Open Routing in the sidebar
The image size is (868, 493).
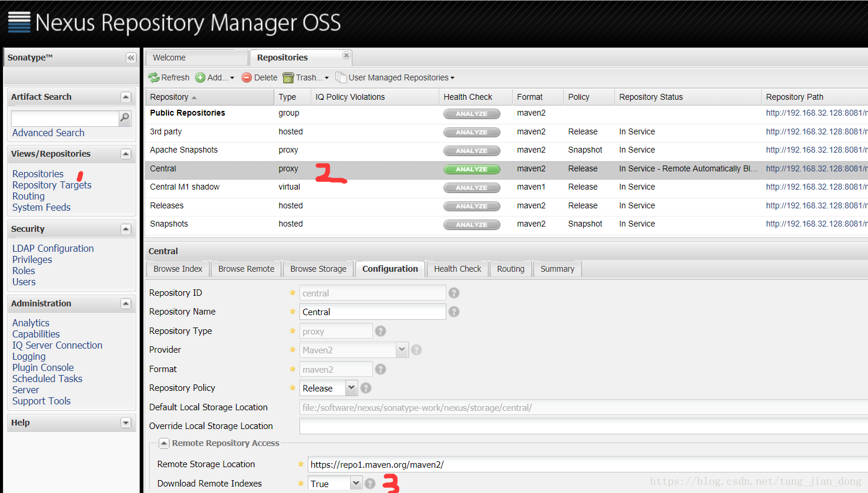click(x=28, y=196)
